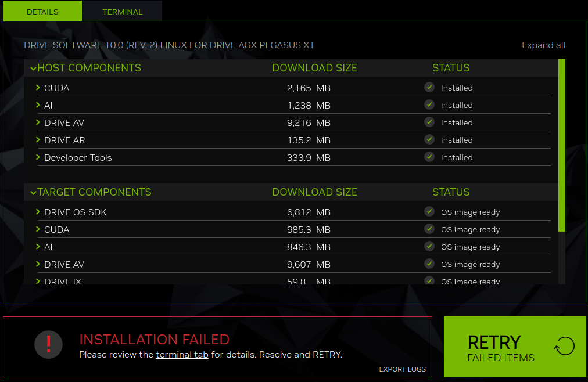
Task: Collapse the TARGET COMPONENTS section
Action: coord(33,193)
